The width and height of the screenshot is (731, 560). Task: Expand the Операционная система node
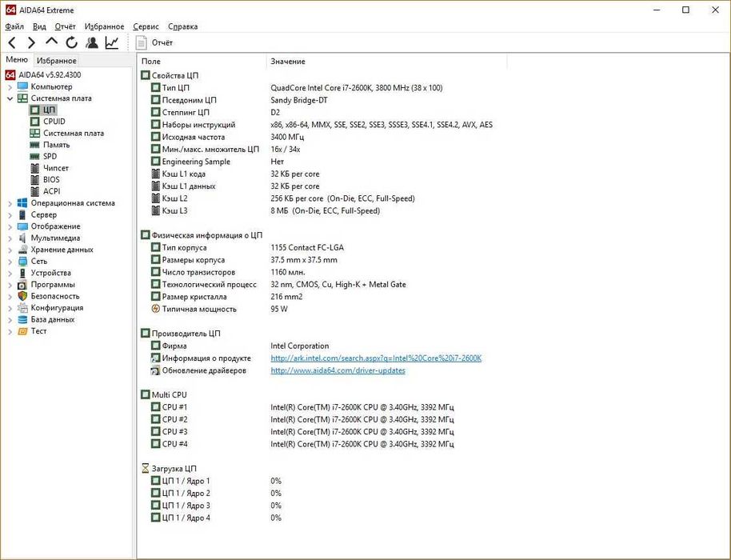tap(10, 203)
